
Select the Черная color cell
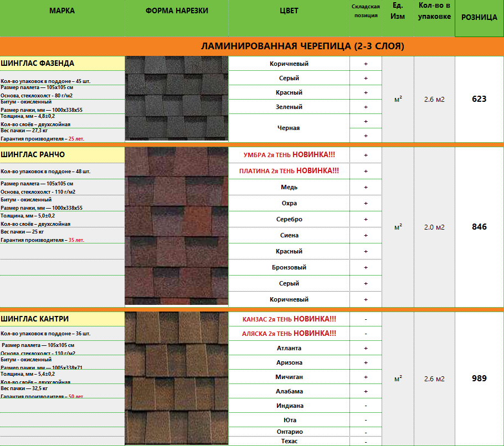(x=289, y=128)
